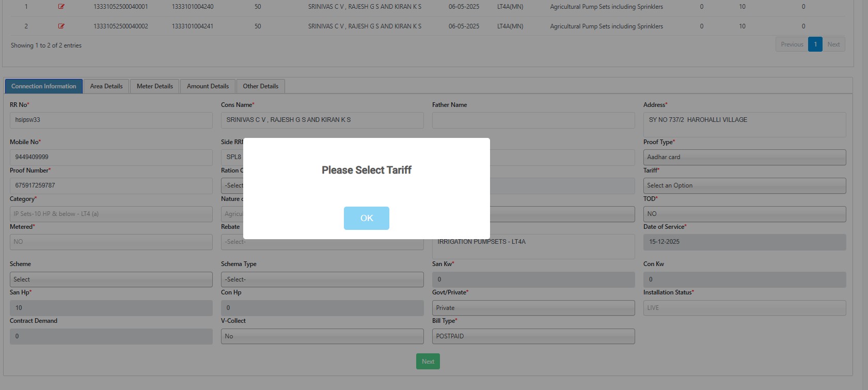
Task: Go to pagination page 1
Action: coord(815,44)
